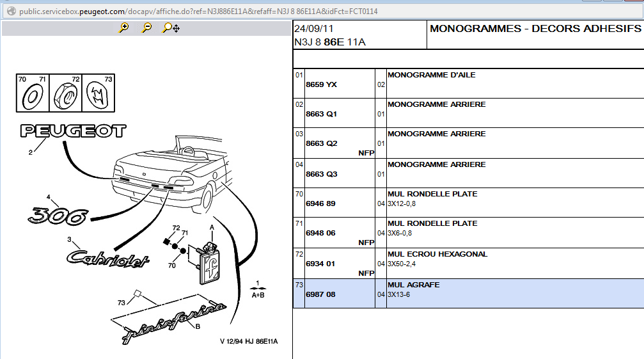This screenshot has height=359, width=644.
Task: Click MONOGRAMME D'AILE description
Action: click(x=431, y=75)
